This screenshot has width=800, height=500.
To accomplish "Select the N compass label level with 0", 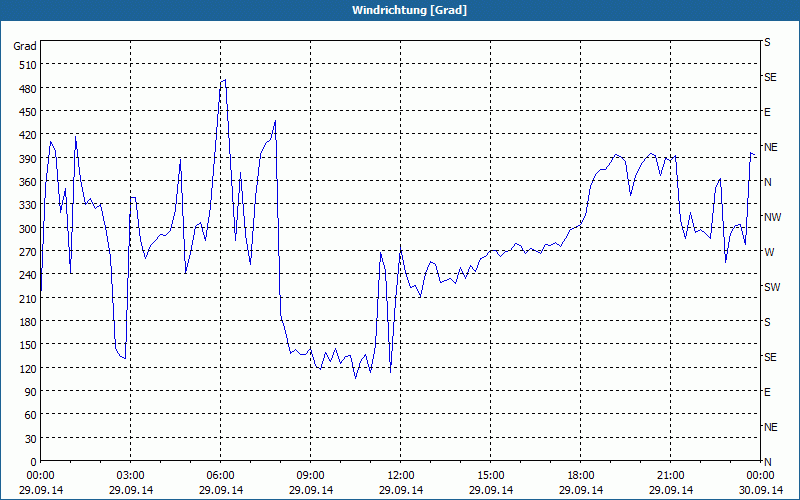I will point(768,462).
